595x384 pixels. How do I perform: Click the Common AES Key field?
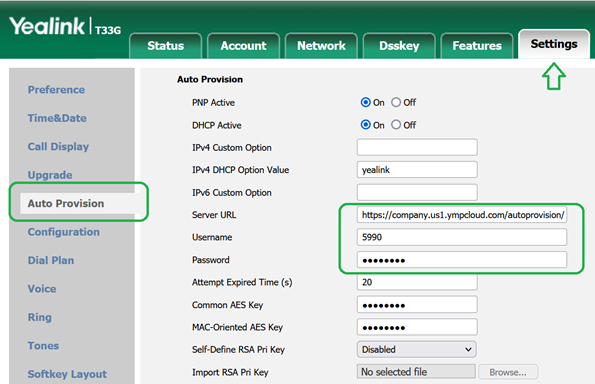(417, 305)
